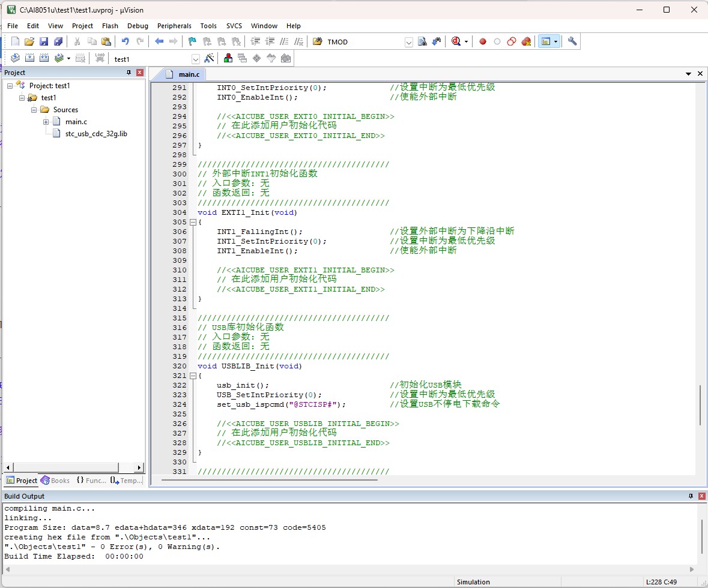Close the Build Output panel
Screen dimensions: 708x588
pyautogui.click(x=701, y=496)
